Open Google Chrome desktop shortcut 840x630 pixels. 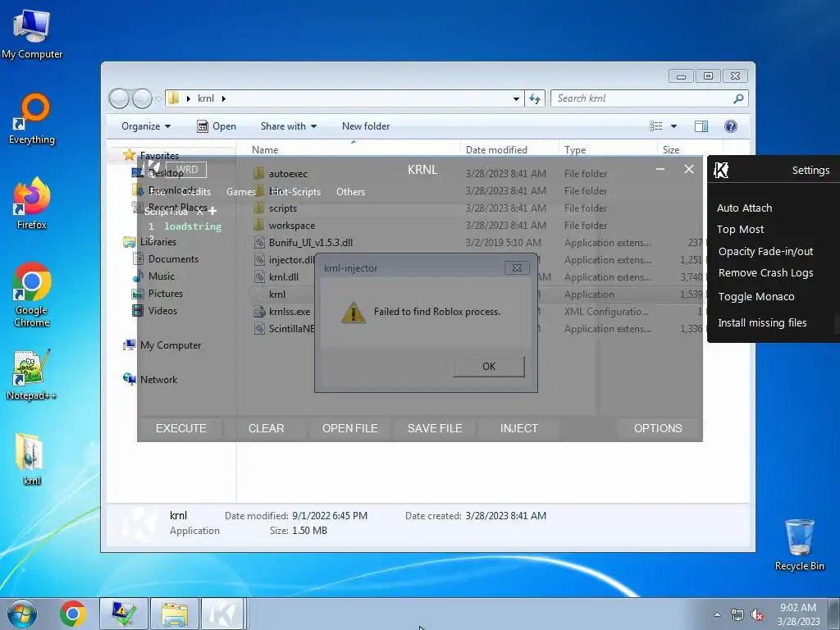point(32,294)
